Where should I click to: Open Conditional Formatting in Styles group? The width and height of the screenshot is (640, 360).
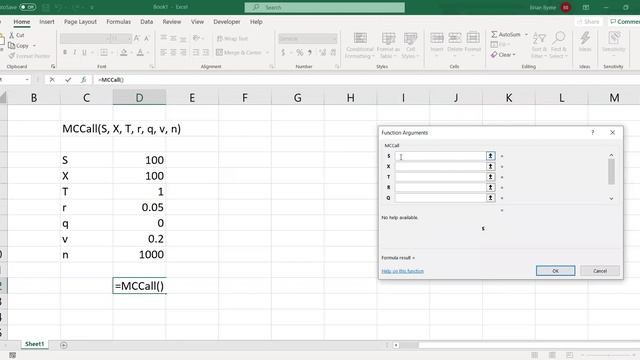pyautogui.click(x=360, y=46)
